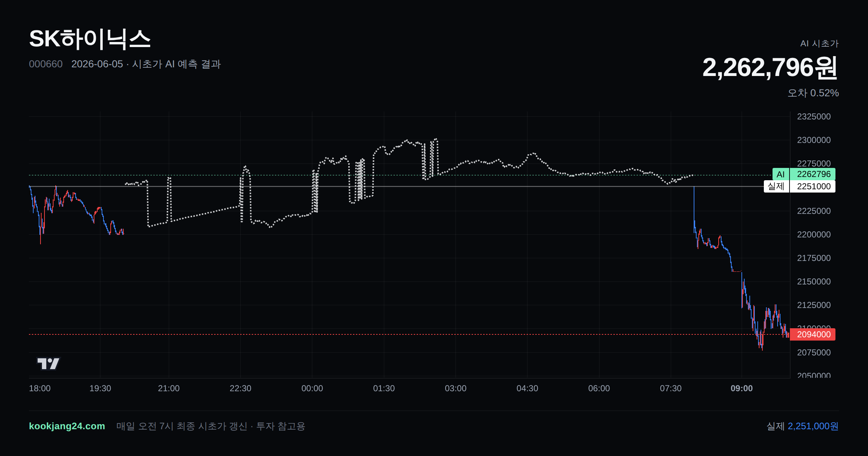This screenshot has width=868, height=456.
Task: Click the 2125000 price axis label
Action: click(814, 305)
